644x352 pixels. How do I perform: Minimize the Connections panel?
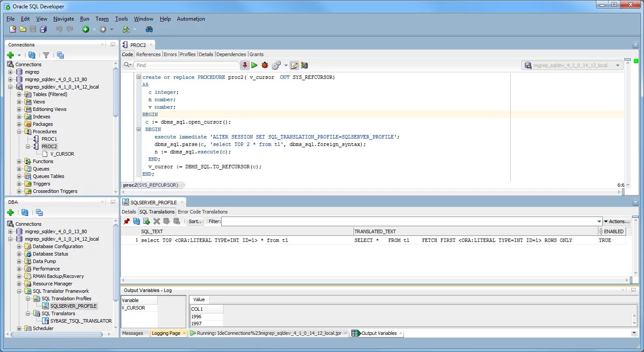113,44
